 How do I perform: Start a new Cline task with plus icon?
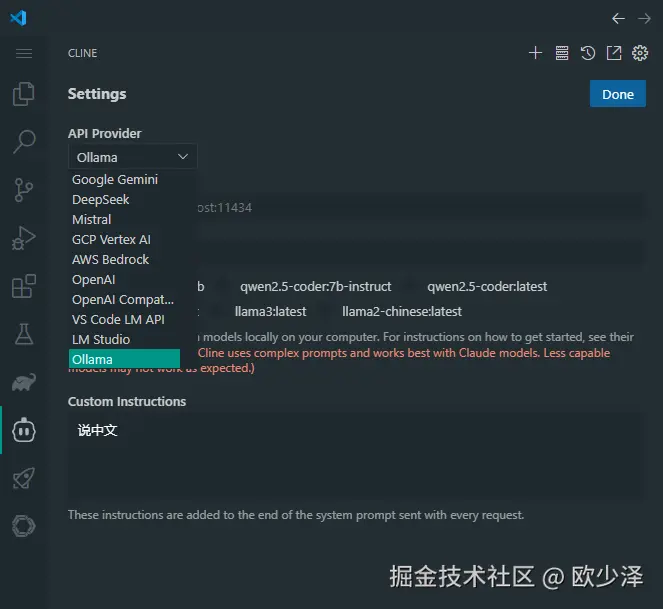(535, 53)
